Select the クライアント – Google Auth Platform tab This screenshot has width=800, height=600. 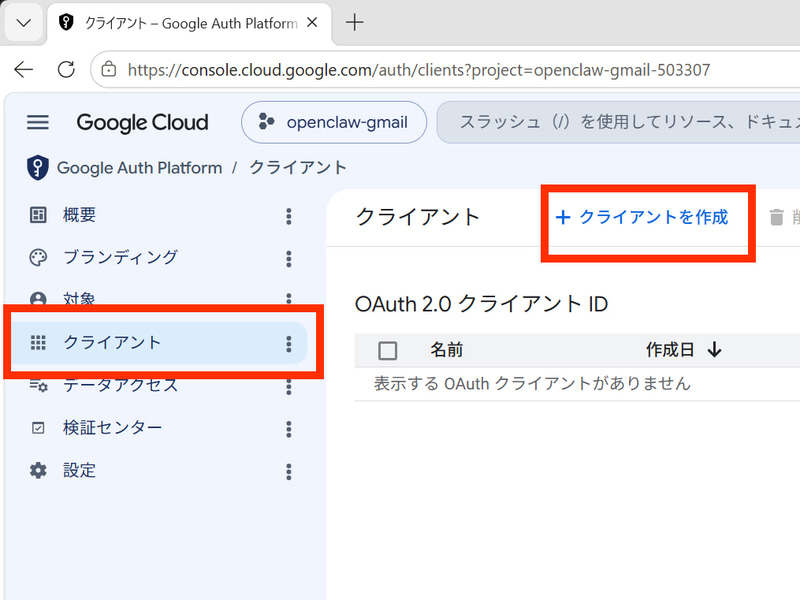click(189, 23)
